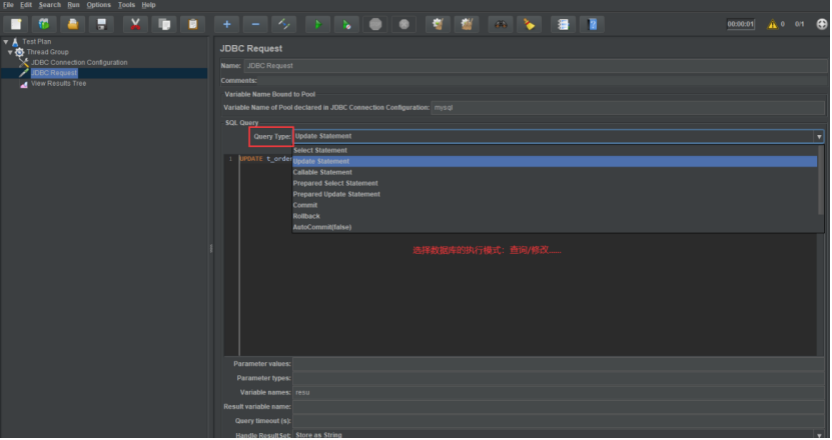Choose Select Statement from the list
The image size is (832, 440).
tap(320, 150)
